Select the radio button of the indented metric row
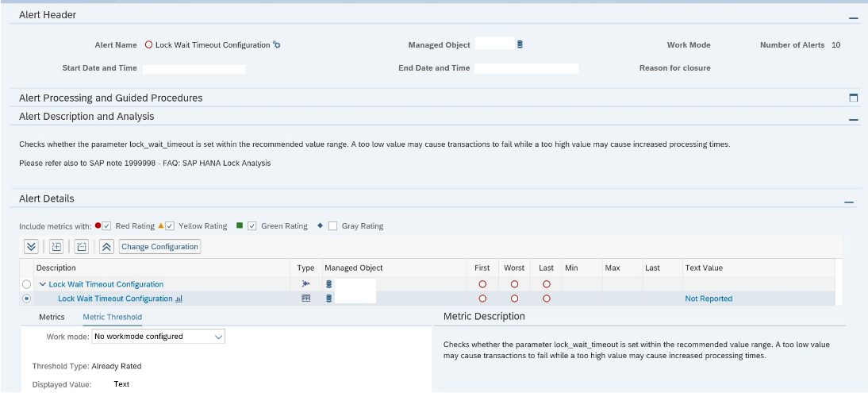The width and height of the screenshot is (868, 393). [x=26, y=299]
